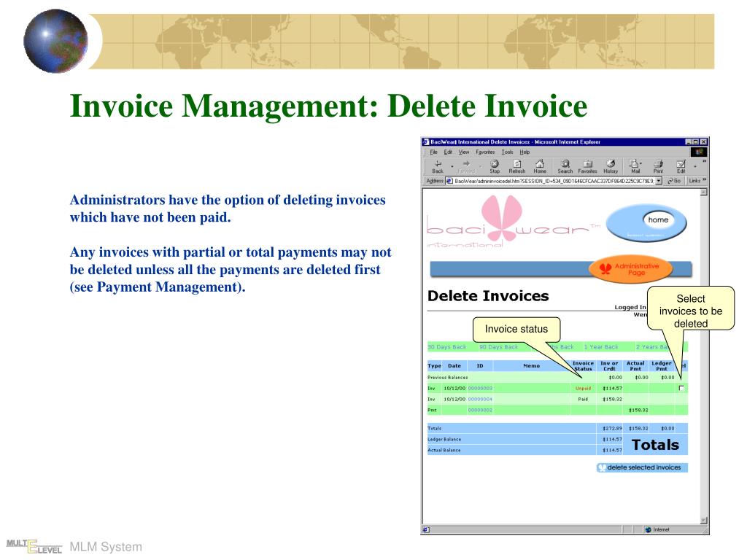Click the Unpaid invoice status text

click(x=583, y=389)
